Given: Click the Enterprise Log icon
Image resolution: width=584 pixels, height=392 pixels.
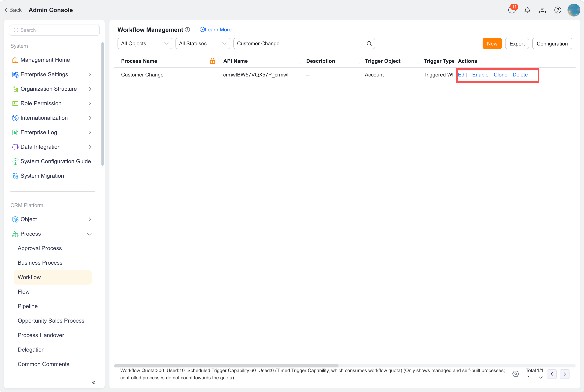Looking at the screenshot, I should pos(15,132).
